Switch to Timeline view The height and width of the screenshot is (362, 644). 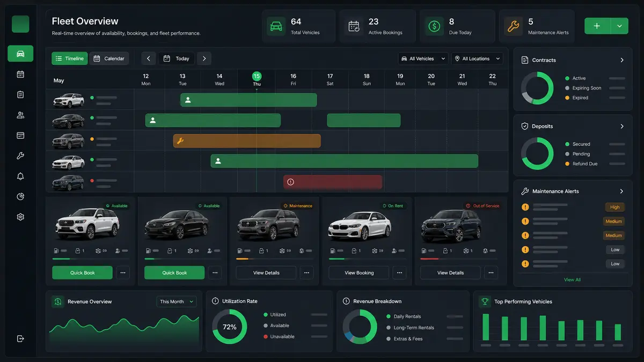[70, 58]
